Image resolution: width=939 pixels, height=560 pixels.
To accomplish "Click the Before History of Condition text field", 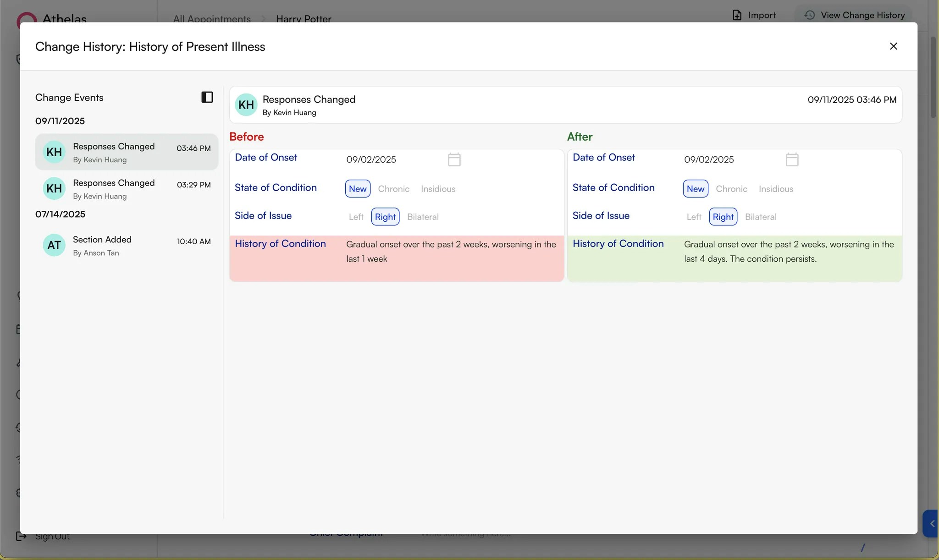I will pos(451,252).
